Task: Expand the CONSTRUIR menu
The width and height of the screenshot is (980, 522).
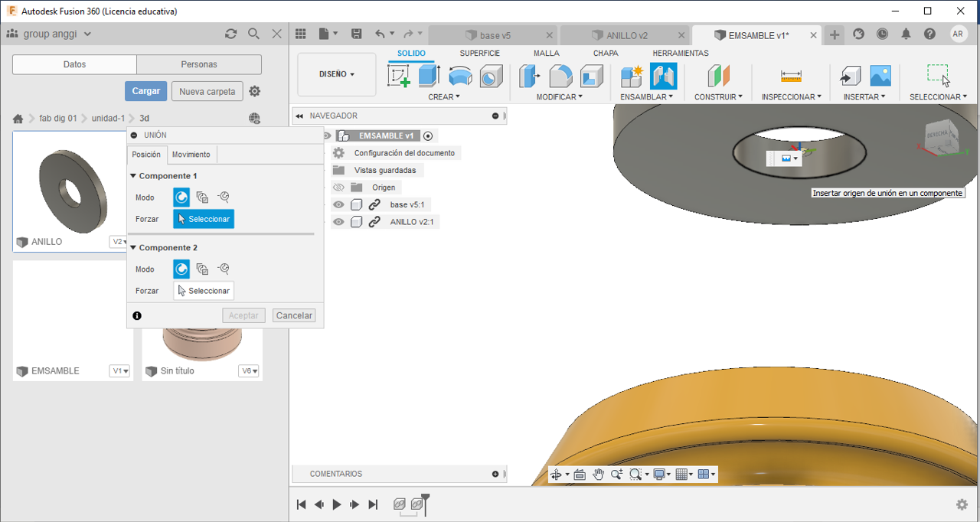Action: [x=719, y=97]
